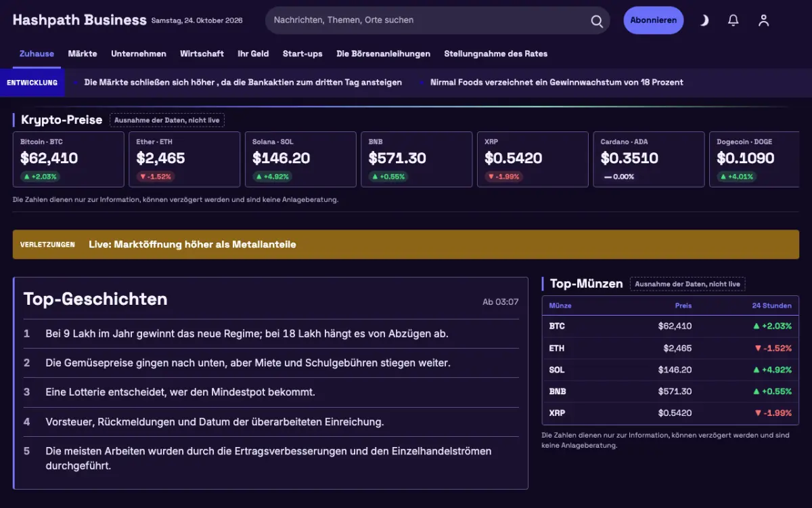Open the notifications bell

733,20
